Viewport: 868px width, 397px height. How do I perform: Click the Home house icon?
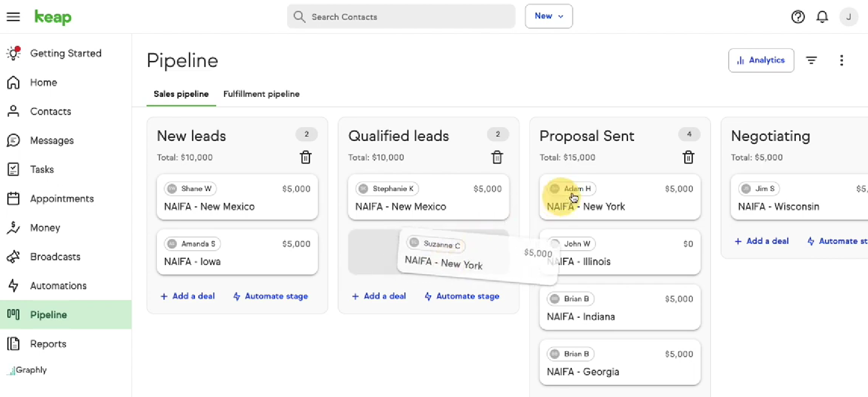(14, 82)
